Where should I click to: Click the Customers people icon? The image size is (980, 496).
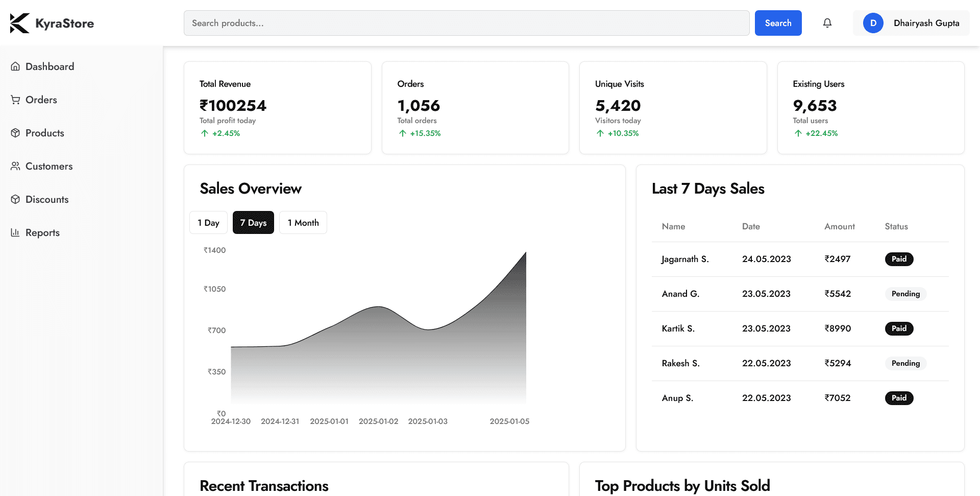coord(15,166)
